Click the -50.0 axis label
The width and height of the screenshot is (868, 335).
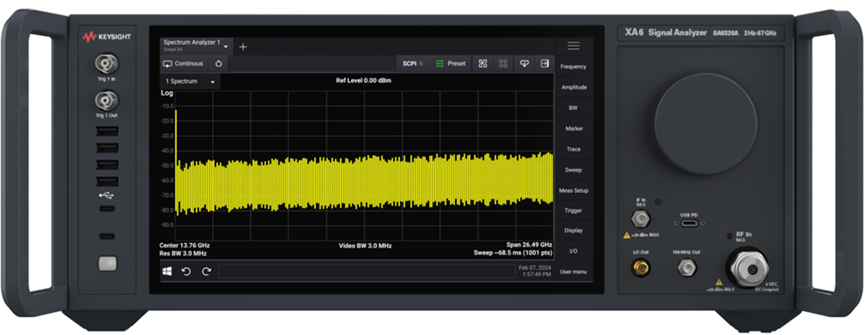(x=167, y=165)
